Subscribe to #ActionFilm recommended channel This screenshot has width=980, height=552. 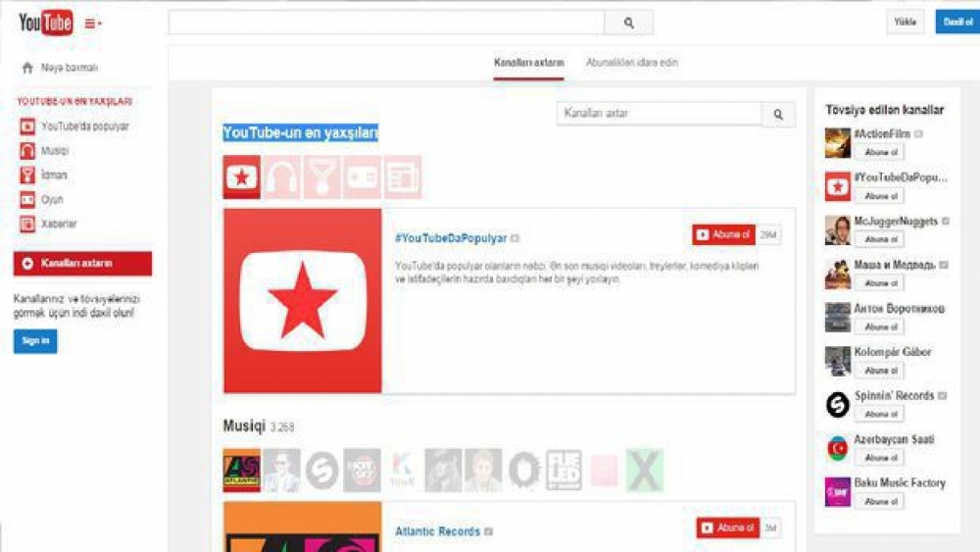point(881,152)
